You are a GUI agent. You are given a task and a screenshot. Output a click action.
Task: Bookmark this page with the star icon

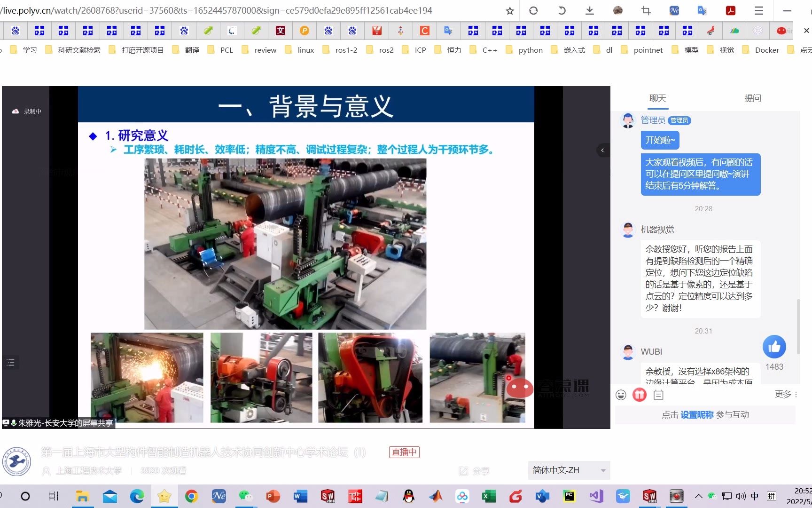pos(509,10)
